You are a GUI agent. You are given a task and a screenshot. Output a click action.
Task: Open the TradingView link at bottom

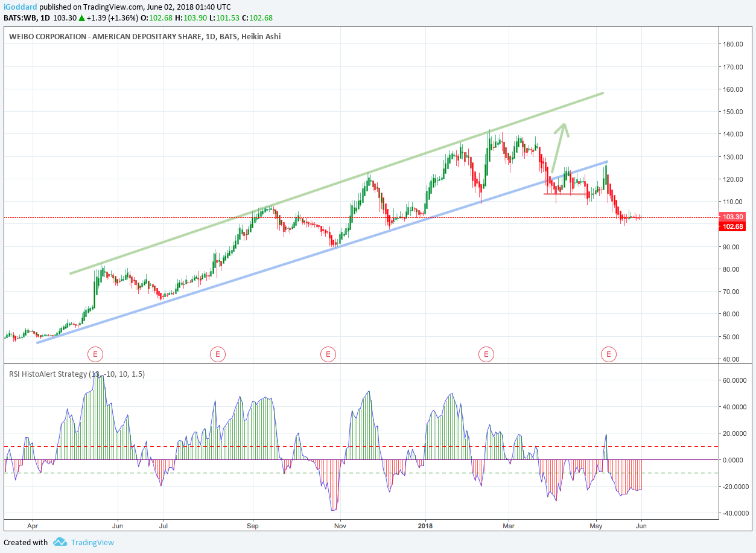coord(92,542)
